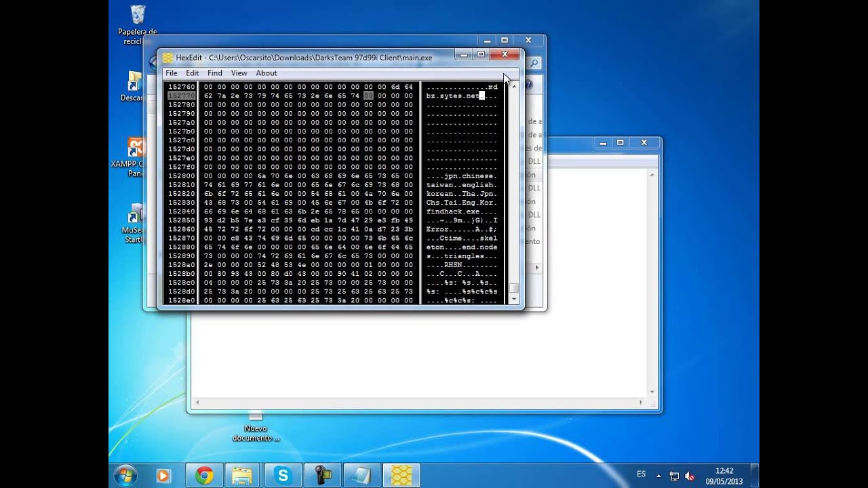Click HexEdit vertical scrollbar thumb
This screenshot has width=868, height=488.
pyautogui.click(x=514, y=288)
